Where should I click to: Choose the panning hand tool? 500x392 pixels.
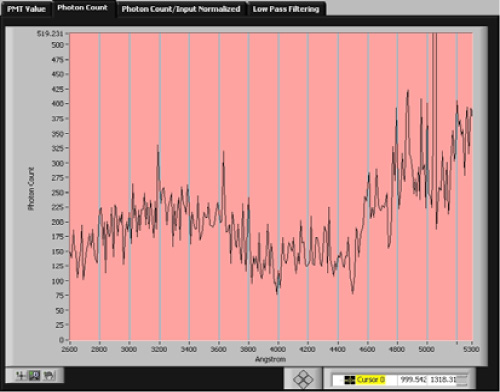click(x=49, y=376)
